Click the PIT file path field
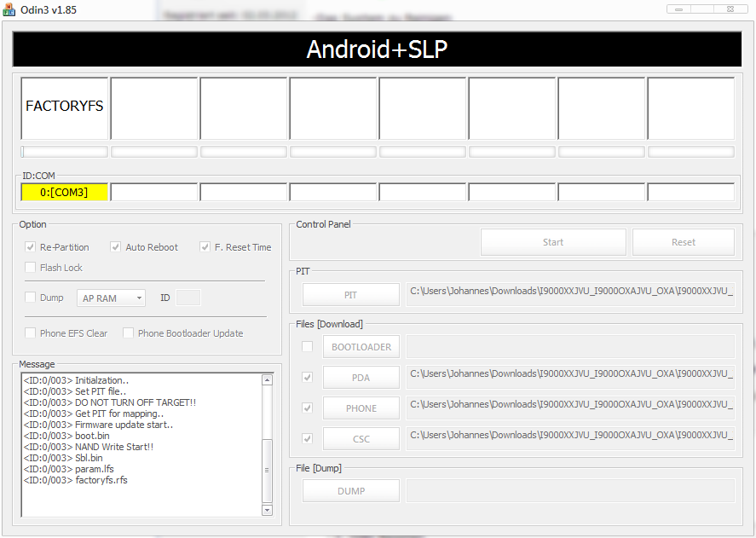Image resolution: width=756 pixels, height=538 pixels. pyautogui.click(x=570, y=295)
